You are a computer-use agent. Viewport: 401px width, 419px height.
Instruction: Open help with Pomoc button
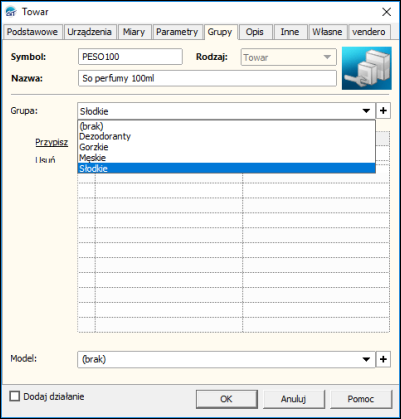click(361, 399)
